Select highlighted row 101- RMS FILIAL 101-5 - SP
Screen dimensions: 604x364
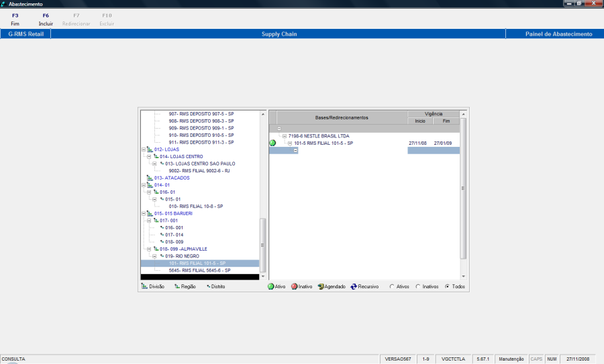200,263
